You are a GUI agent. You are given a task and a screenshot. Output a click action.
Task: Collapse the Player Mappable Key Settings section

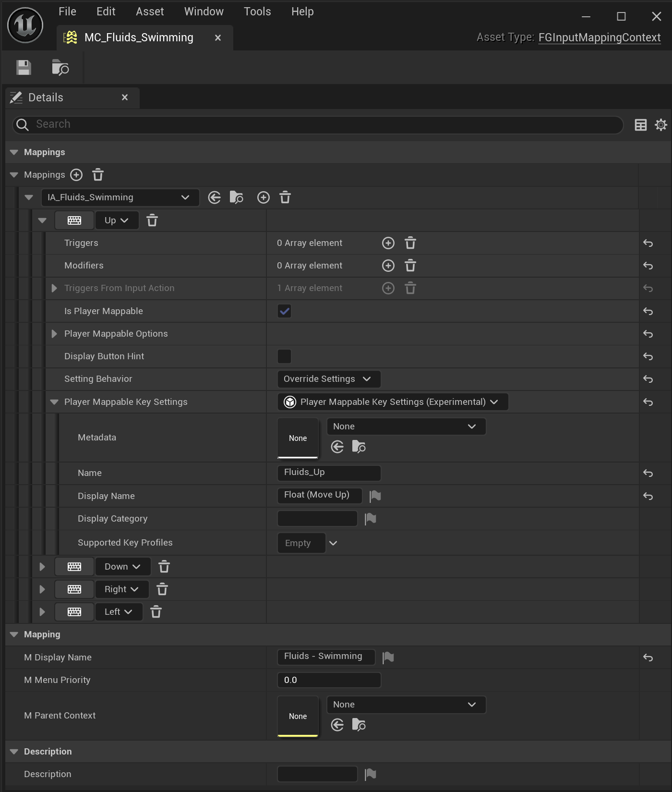pos(54,402)
